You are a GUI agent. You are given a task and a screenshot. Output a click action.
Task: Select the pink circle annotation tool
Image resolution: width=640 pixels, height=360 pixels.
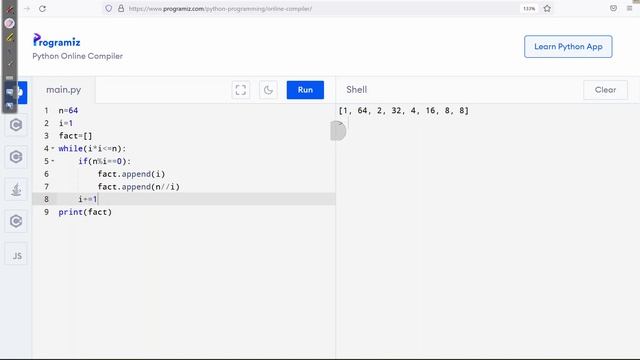[9, 23]
